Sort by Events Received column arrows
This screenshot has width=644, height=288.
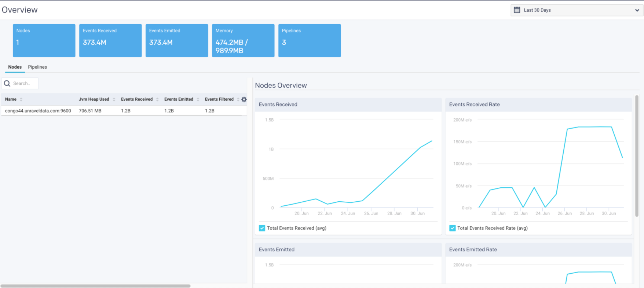pos(157,99)
